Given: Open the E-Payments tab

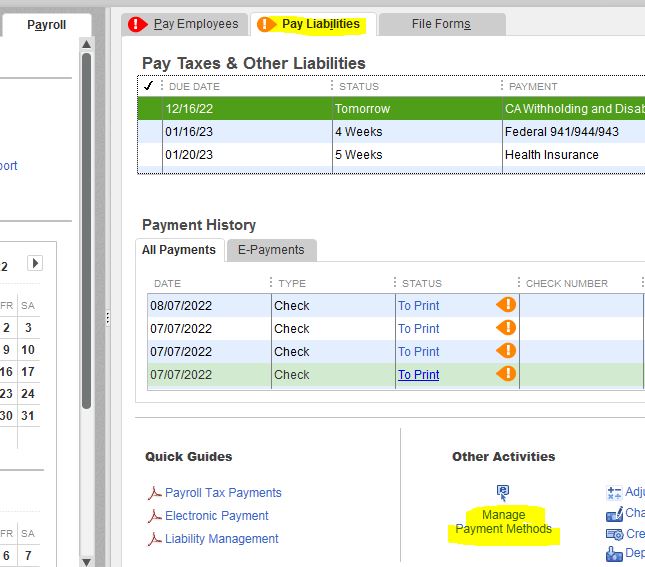Looking at the screenshot, I should pyautogui.click(x=271, y=250).
